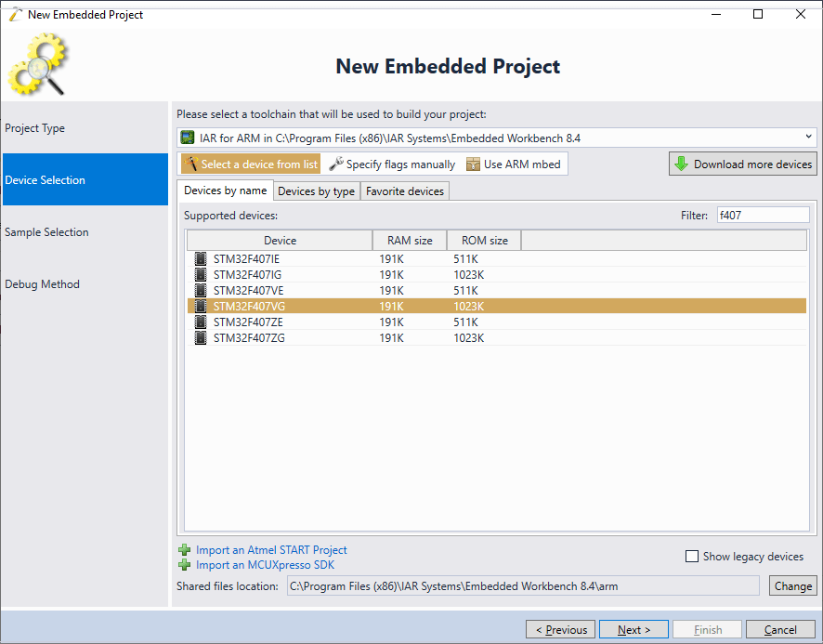Image resolution: width=823 pixels, height=644 pixels.
Task: Click the Cancel button
Action: [780, 629]
